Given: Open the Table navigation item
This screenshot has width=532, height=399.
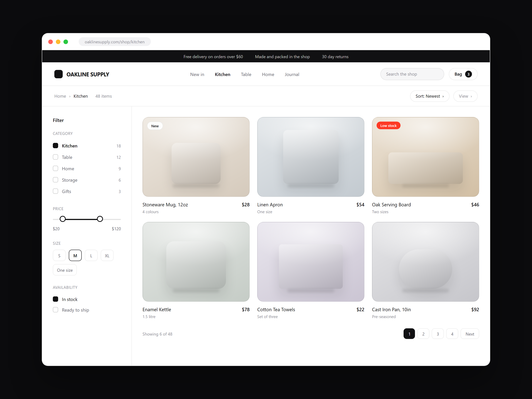Looking at the screenshot, I should point(246,74).
